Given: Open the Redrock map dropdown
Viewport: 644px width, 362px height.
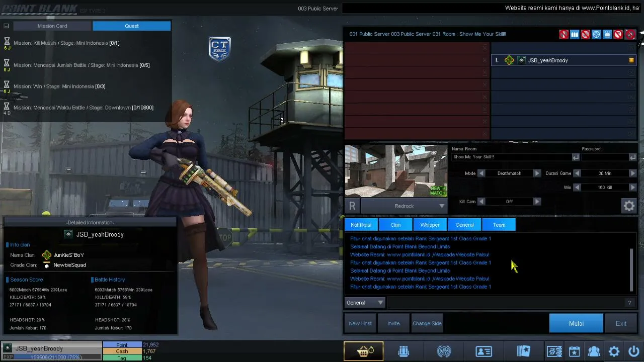Looking at the screenshot, I should (x=404, y=206).
